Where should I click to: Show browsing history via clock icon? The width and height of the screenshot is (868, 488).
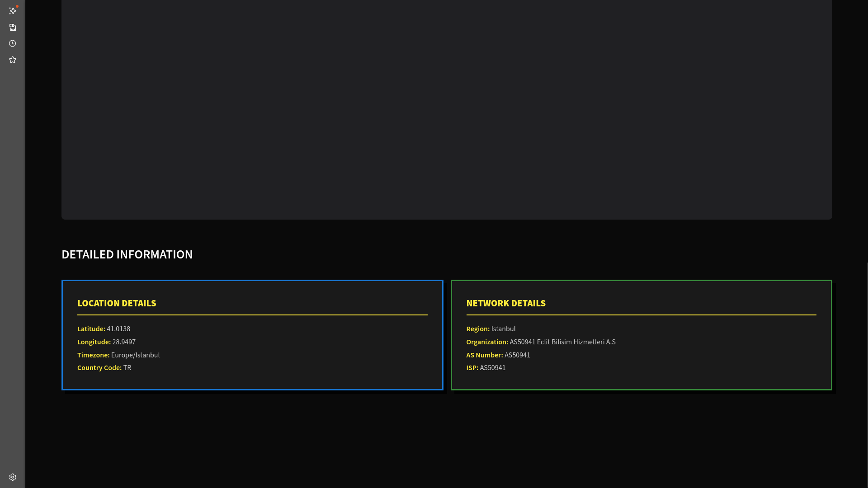pos(13,44)
